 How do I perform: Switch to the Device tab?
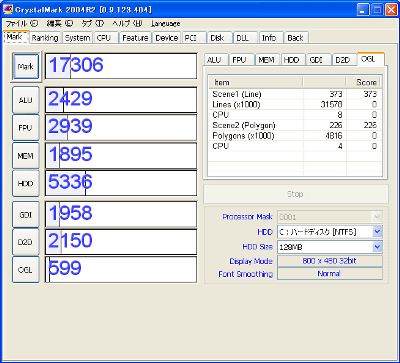pyautogui.click(x=166, y=38)
